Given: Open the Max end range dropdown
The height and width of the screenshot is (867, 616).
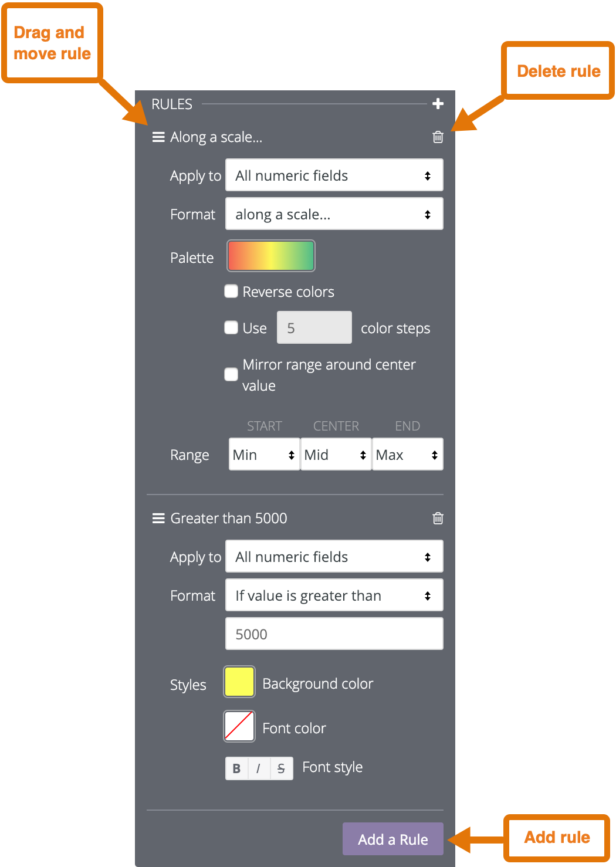Looking at the screenshot, I should click(x=407, y=455).
